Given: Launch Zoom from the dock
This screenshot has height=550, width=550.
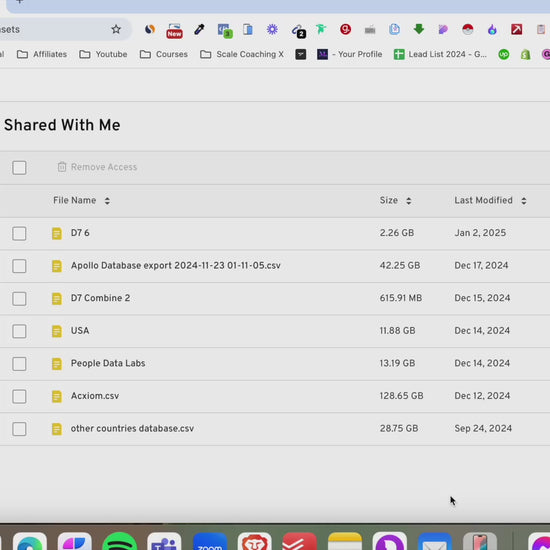Looking at the screenshot, I should click(x=210, y=541).
